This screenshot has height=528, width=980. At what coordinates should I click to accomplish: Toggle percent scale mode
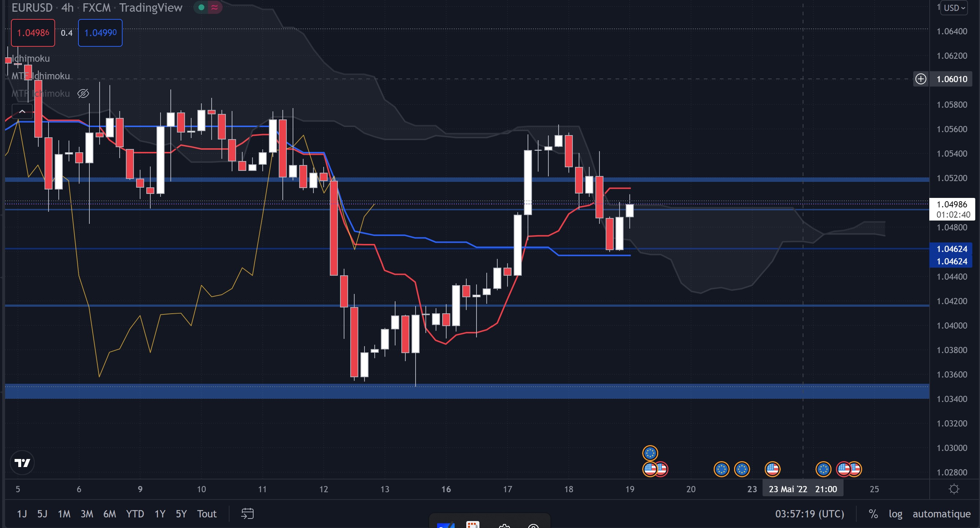pos(873,513)
